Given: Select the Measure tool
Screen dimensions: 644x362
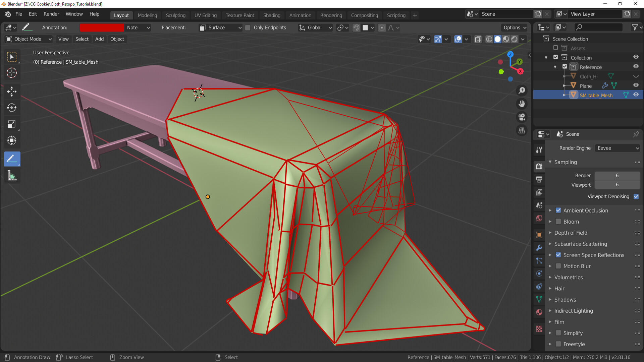Looking at the screenshot, I should coord(12,175).
